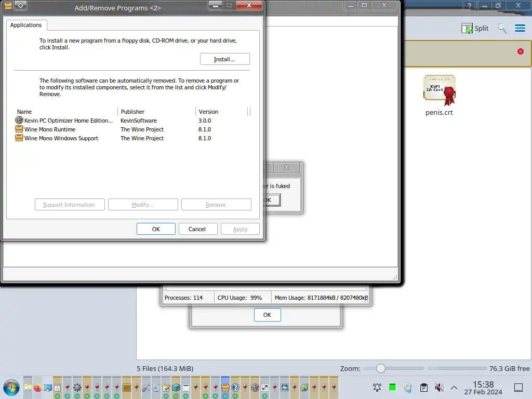
Task: Launch Firefox from the taskbar
Action: [x=37, y=388]
